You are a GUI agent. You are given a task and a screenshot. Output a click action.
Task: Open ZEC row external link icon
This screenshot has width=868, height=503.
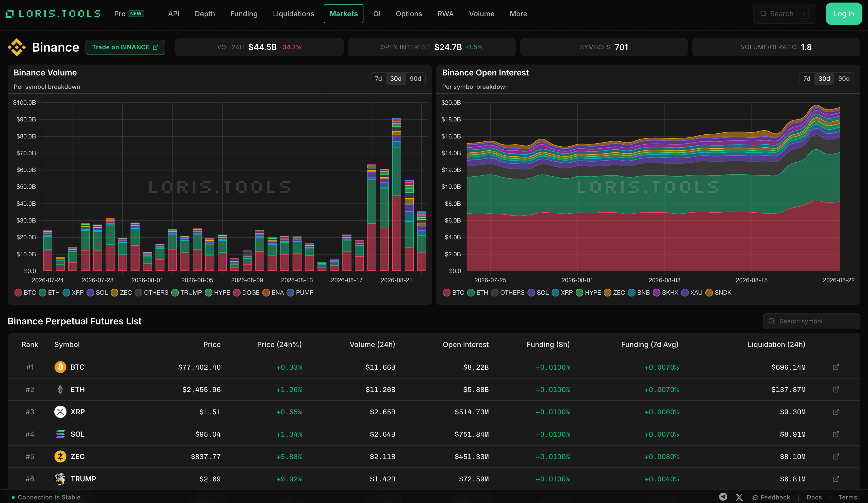[836, 457]
